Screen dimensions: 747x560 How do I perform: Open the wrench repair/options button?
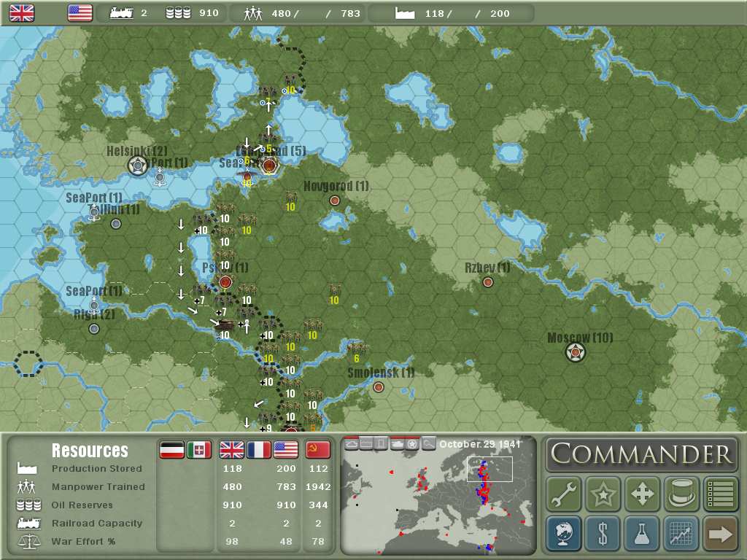click(564, 494)
